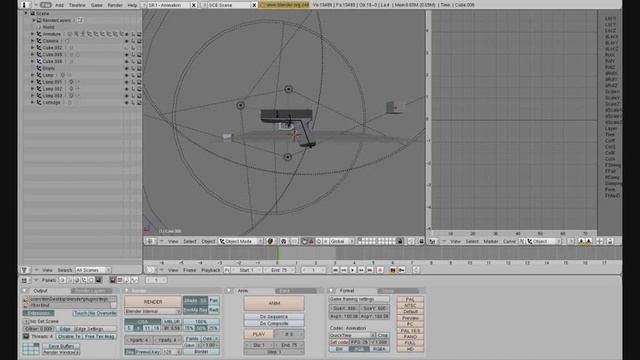Expand the RenderLayers item in outliner

(33, 20)
